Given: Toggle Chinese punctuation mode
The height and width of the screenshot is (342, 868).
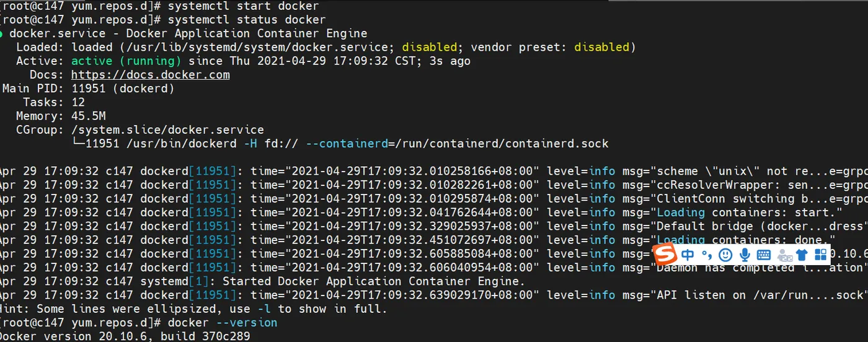Looking at the screenshot, I should point(707,254).
